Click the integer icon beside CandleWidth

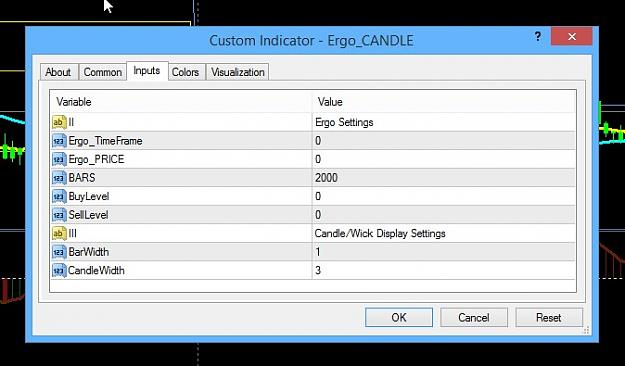(59, 270)
